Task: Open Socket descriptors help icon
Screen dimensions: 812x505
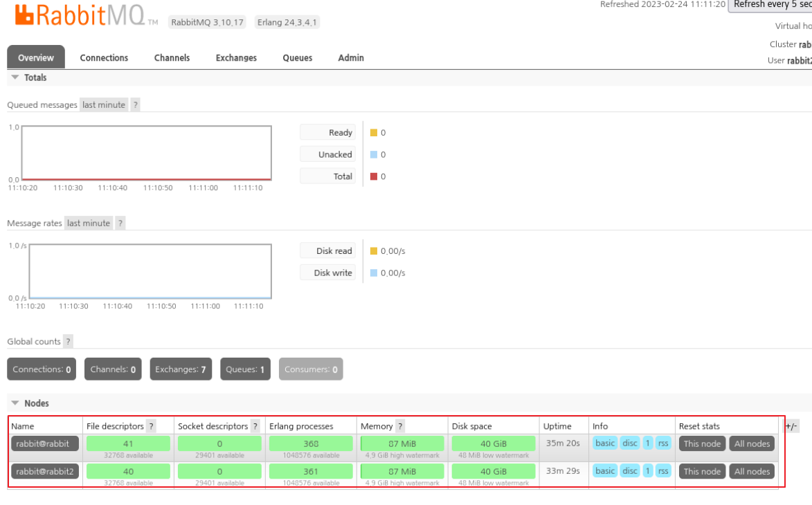Action: coord(255,426)
